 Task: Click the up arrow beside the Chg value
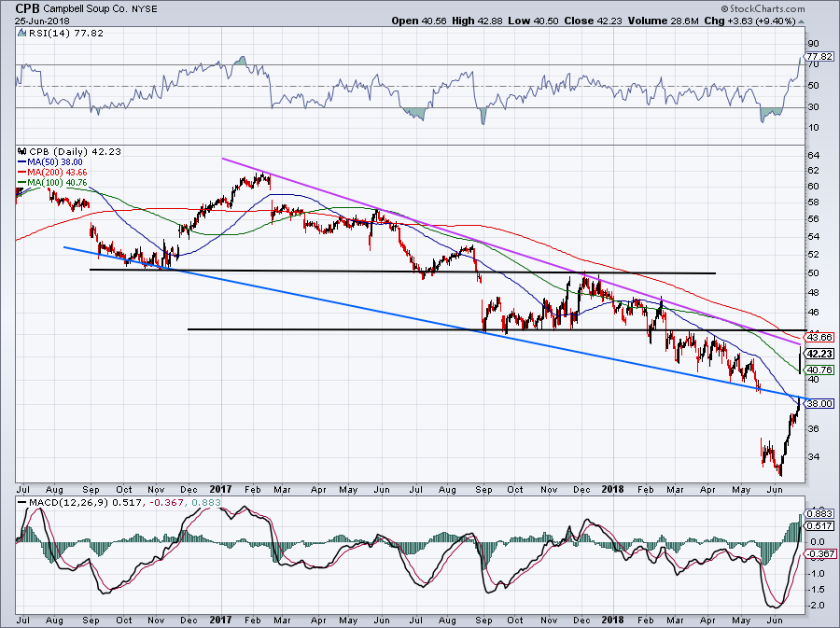[801, 21]
